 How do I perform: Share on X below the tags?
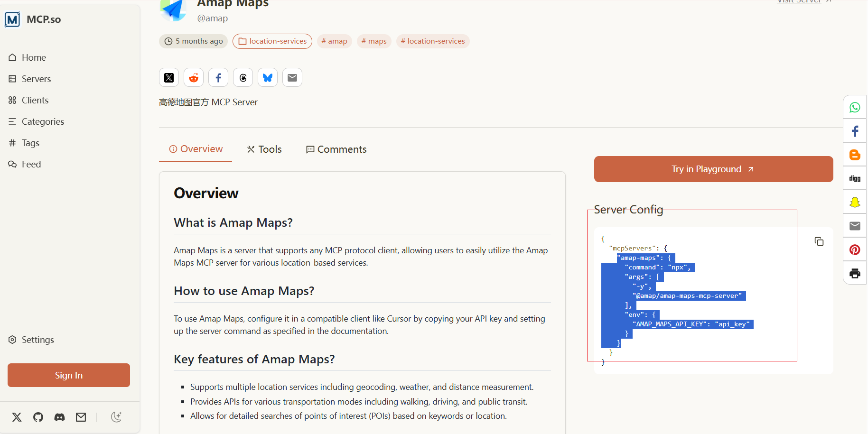[169, 77]
